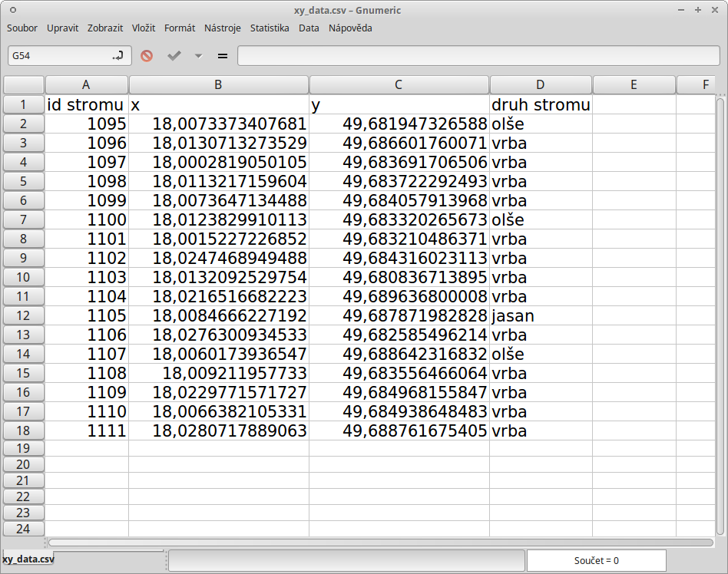Select row 24 header
Image resolution: width=728 pixels, height=574 pixels.
pos(24,529)
